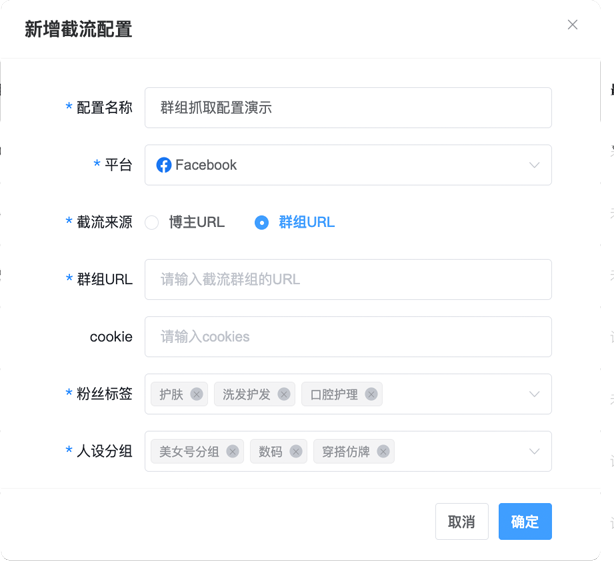Remove the 穿搭仿牌 tag
This screenshot has height=561, width=614.
pos(383,451)
